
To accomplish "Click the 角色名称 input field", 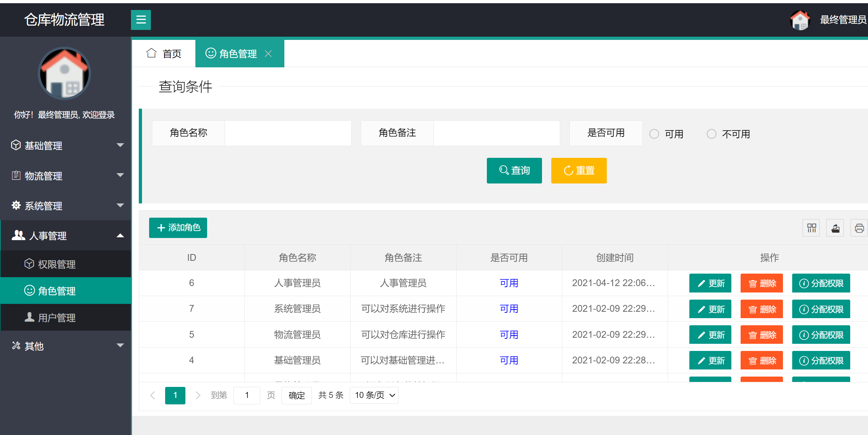I will (x=288, y=133).
